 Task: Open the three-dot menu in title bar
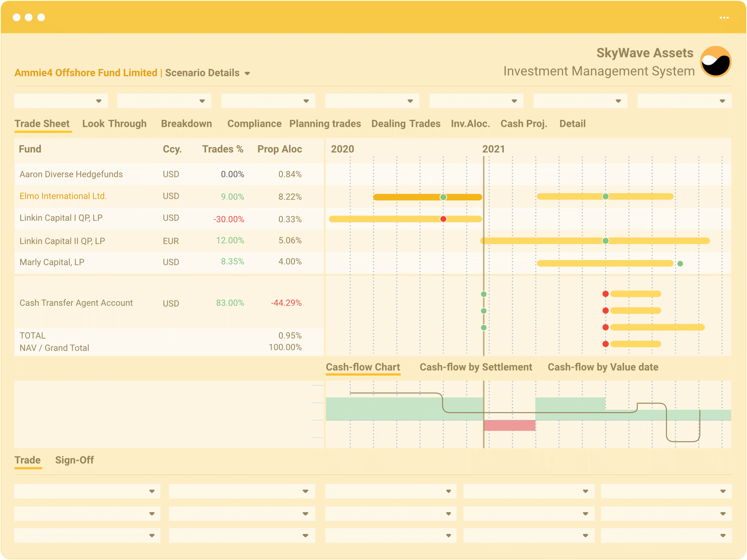pos(724,18)
